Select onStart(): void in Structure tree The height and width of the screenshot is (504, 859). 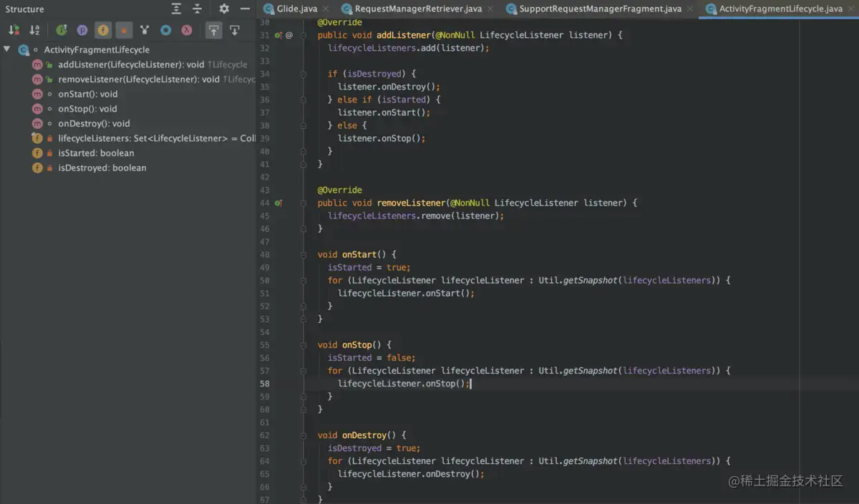coord(88,94)
